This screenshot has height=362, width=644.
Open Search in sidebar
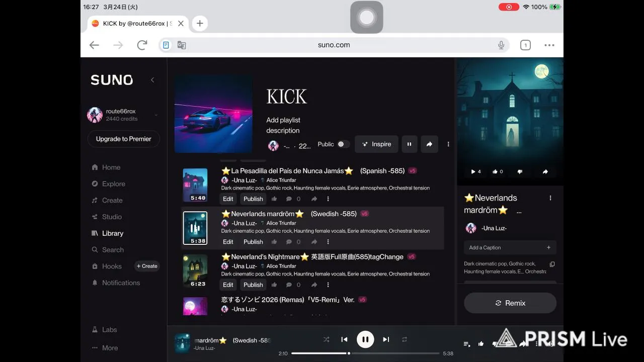click(108, 250)
